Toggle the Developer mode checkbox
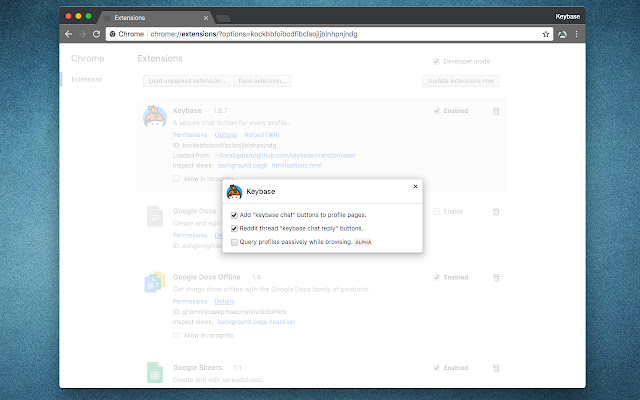Screen dimensions: 640x400 click(x=435, y=60)
